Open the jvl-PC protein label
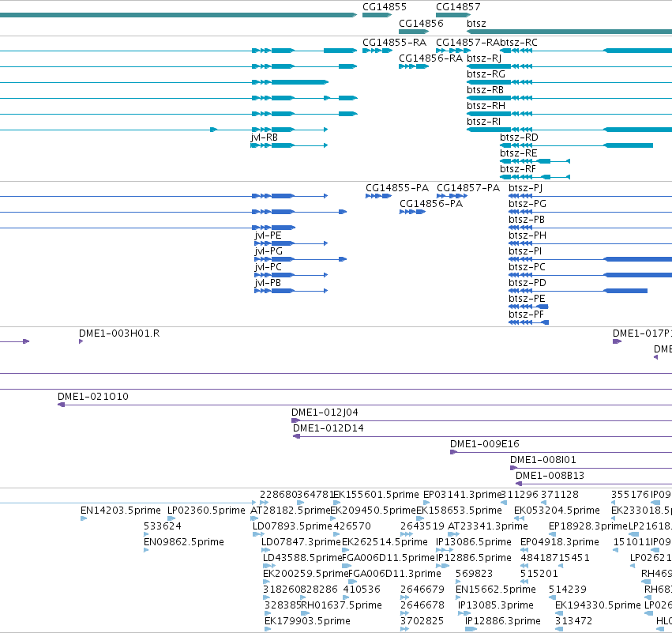 click(268, 267)
